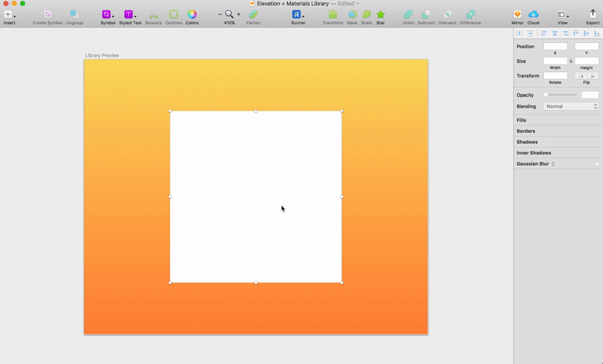Open the View options dropdown
The width and height of the screenshot is (603, 364).
click(x=562, y=15)
